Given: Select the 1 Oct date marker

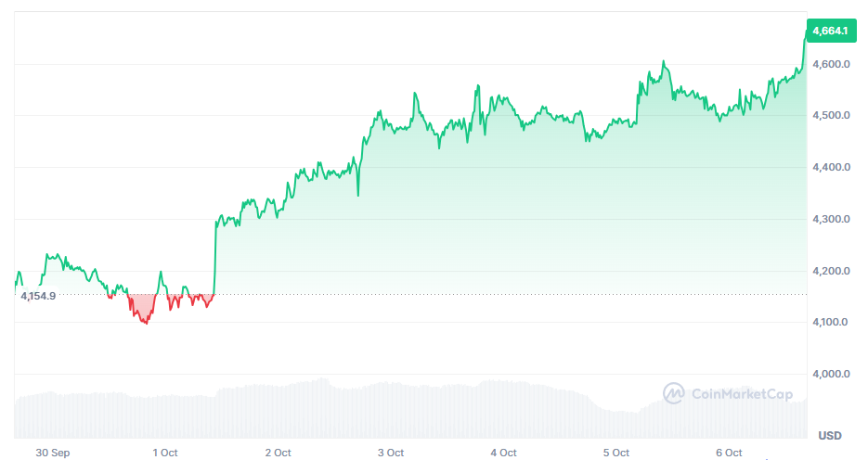Looking at the screenshot, I should click(x=164, y=453).
